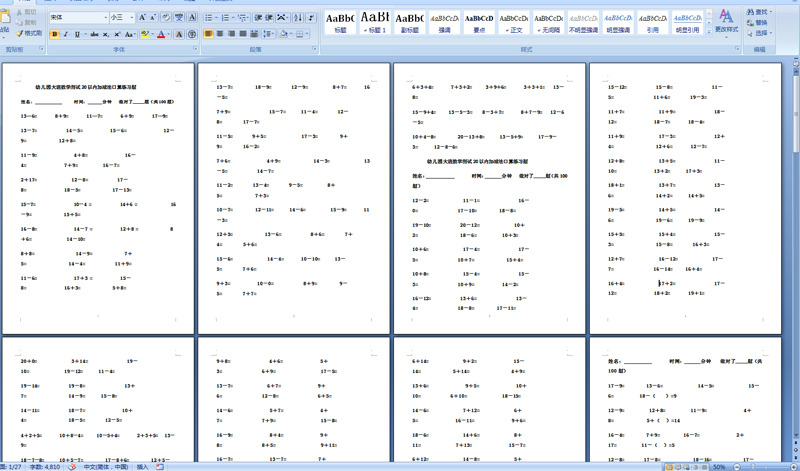Open the font name dropdown (宋体)

coord(105,18)
